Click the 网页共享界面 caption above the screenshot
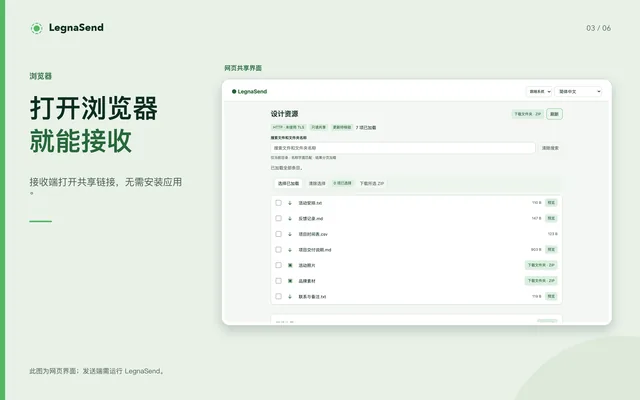Screen dimensions: 640x400 click(243, 68)
